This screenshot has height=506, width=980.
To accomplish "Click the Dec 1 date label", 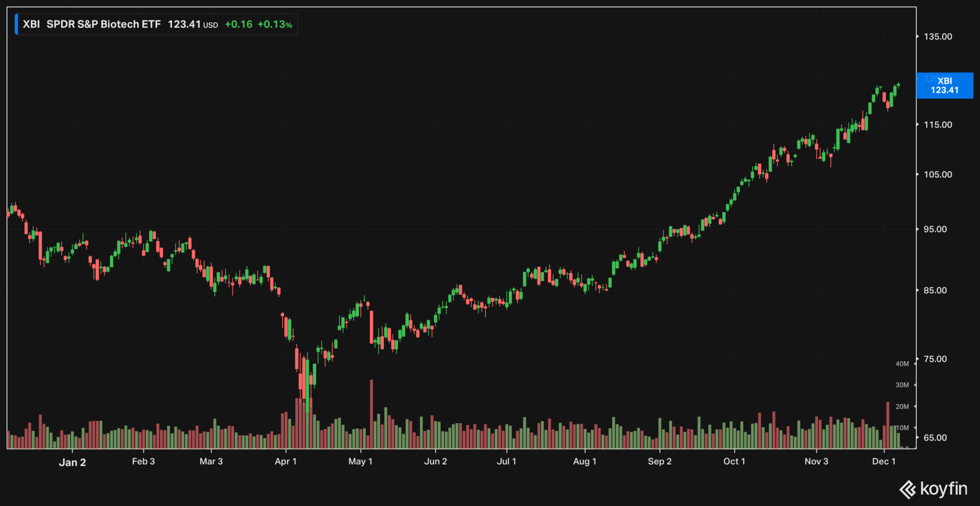I will tap(884, 462).
